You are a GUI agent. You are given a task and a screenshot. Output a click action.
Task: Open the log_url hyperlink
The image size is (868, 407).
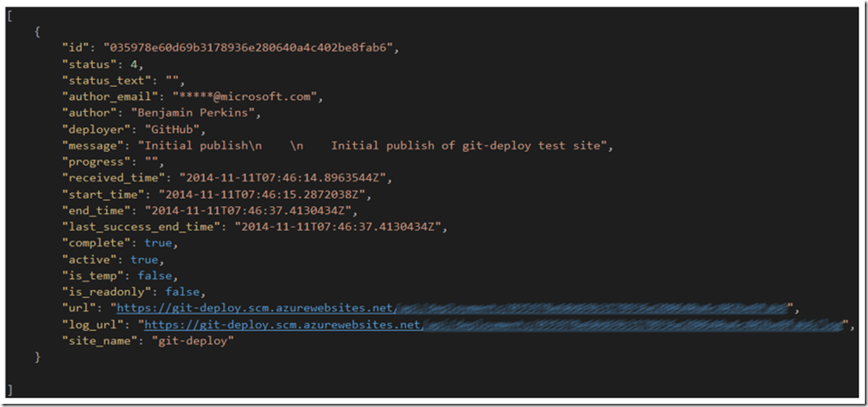click(494, 325)
